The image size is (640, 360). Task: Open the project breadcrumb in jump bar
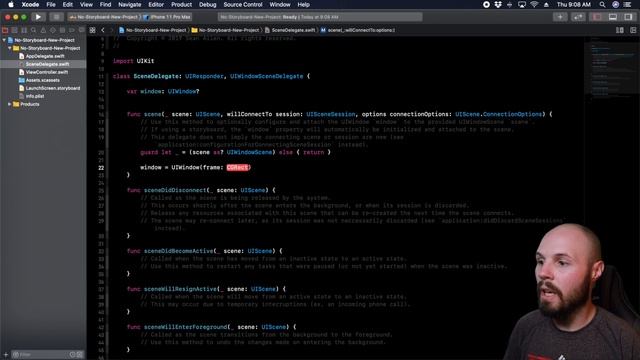153,30
